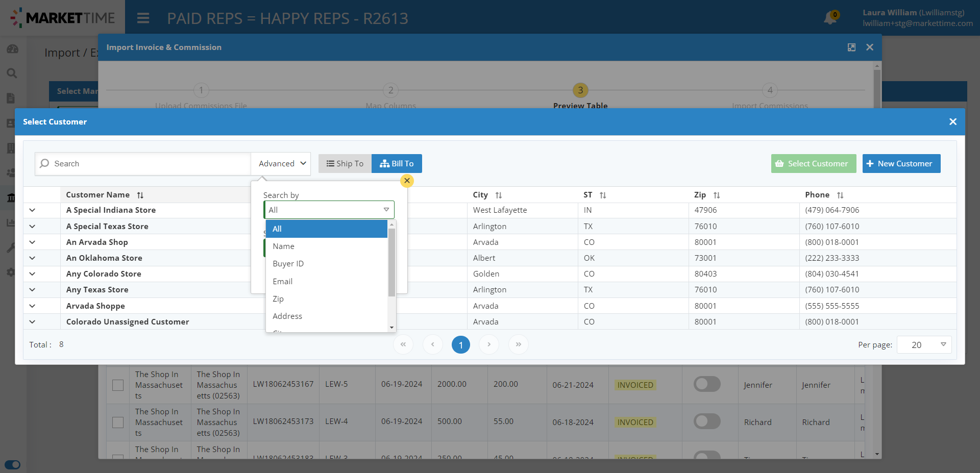Choose Email from search-by options
Screen dimensions: 980x473
tap(282, 282)
